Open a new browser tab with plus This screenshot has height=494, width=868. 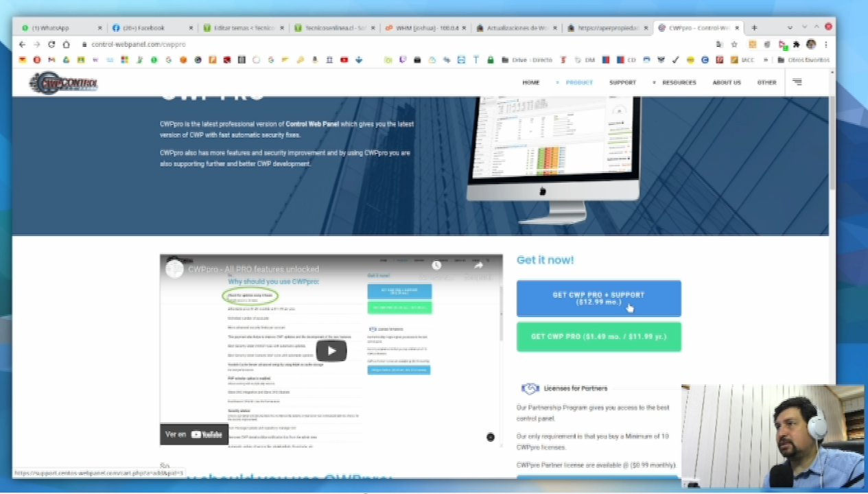point(754,27)
